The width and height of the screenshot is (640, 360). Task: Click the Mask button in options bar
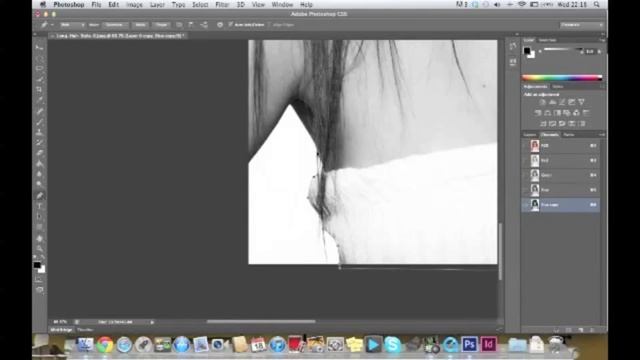(x=140, y=25)
